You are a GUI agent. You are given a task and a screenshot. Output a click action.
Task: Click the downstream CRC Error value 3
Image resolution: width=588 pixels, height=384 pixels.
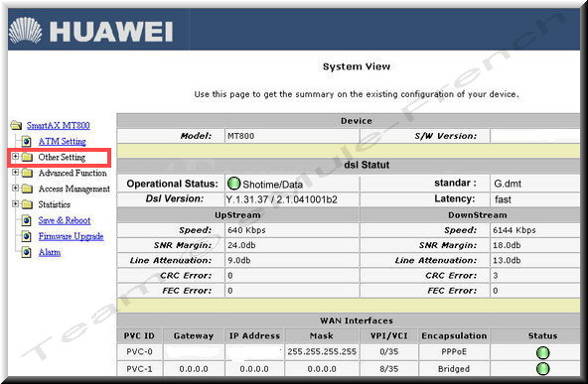[496, 276]
